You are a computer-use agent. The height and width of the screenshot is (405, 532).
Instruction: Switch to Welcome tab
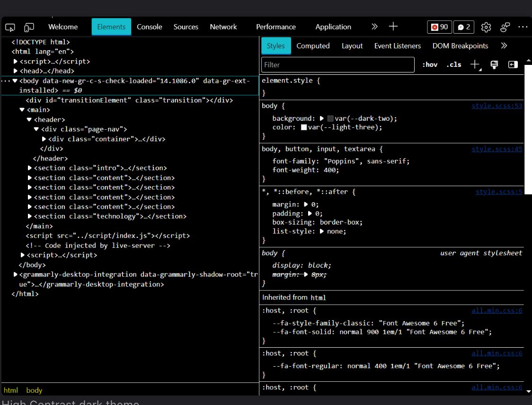63,27
